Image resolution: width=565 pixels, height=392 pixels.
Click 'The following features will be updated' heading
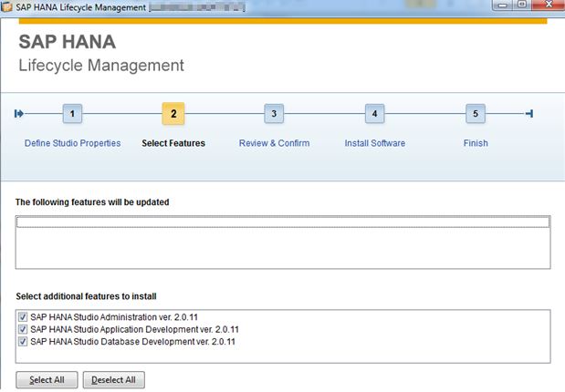pyautogui.click(x=92, y=202)
